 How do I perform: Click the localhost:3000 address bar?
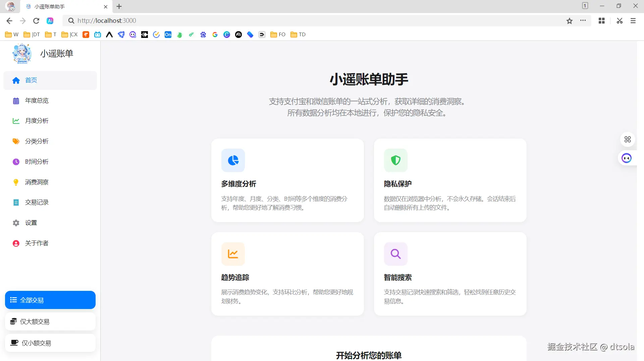[x=315, y=21]
